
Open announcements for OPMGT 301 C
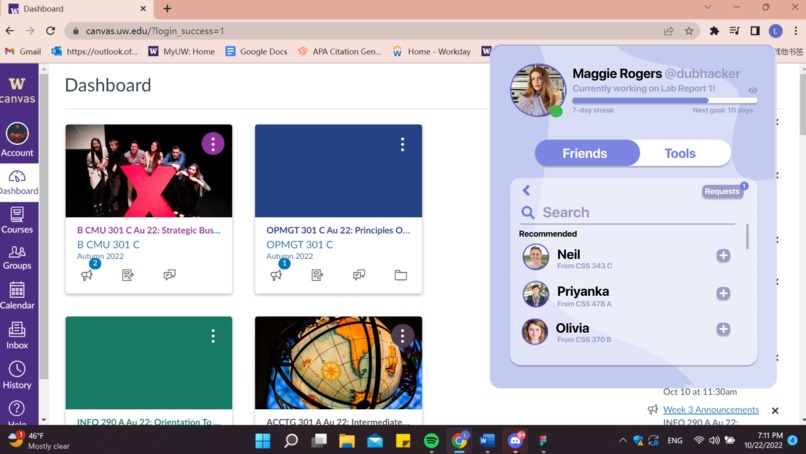click(x=276, y=275)
